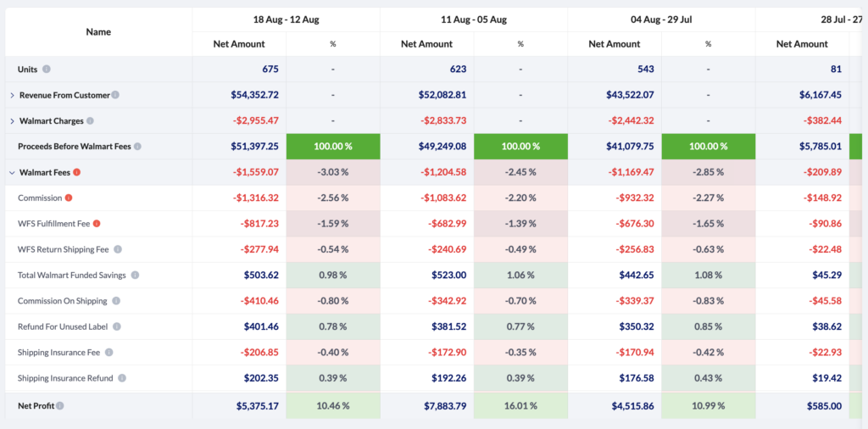Click the info icon beside Walmart Charges
The image size is (868, 429).
(90, 120)
